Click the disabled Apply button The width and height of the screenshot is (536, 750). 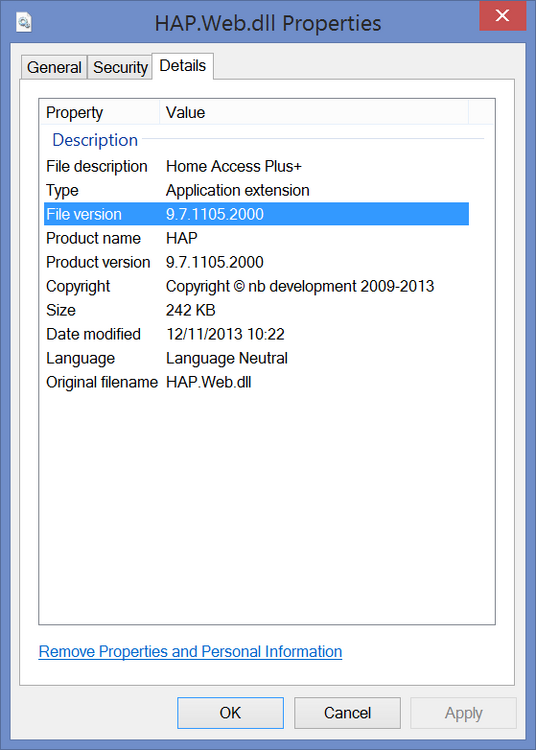(463, 713)
